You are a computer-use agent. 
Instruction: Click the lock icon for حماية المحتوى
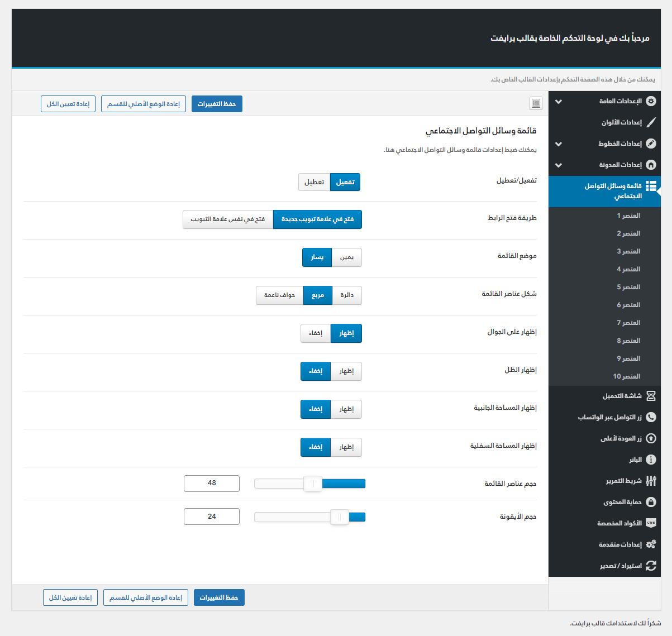651,502
